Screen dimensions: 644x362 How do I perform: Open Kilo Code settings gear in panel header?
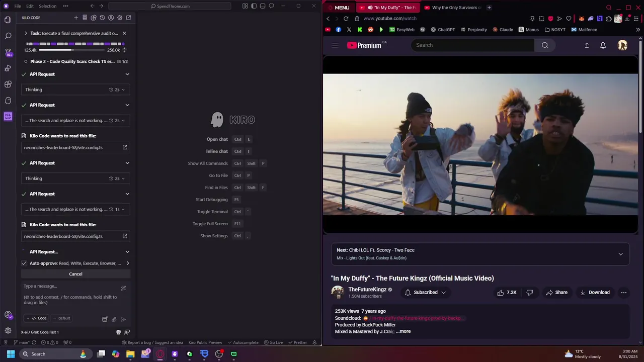point(120,18)
